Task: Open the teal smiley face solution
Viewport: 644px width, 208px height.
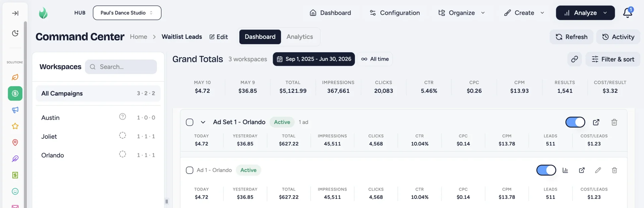Action: point(15,191)
